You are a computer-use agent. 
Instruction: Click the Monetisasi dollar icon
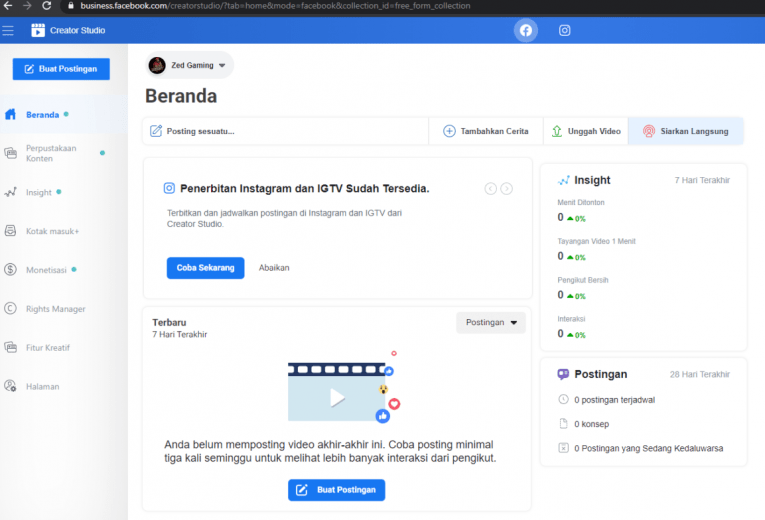point(11,270)
